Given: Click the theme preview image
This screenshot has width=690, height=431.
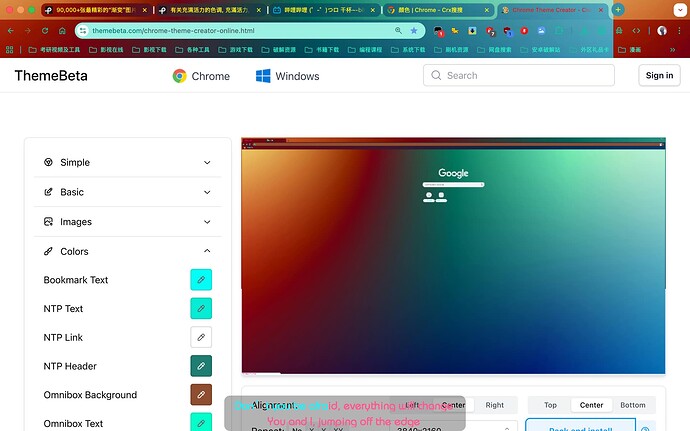Looking at the screenshot, I should pos(453,256).
